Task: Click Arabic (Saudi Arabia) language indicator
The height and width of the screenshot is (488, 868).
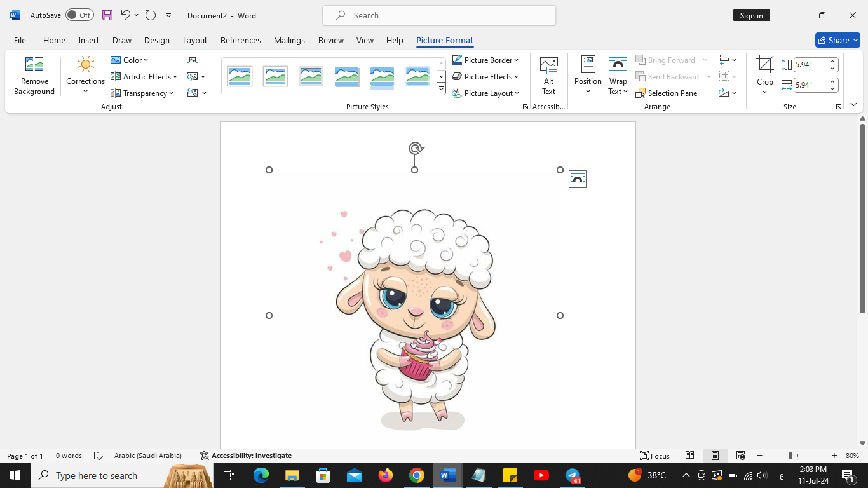Action: [148, 456]
